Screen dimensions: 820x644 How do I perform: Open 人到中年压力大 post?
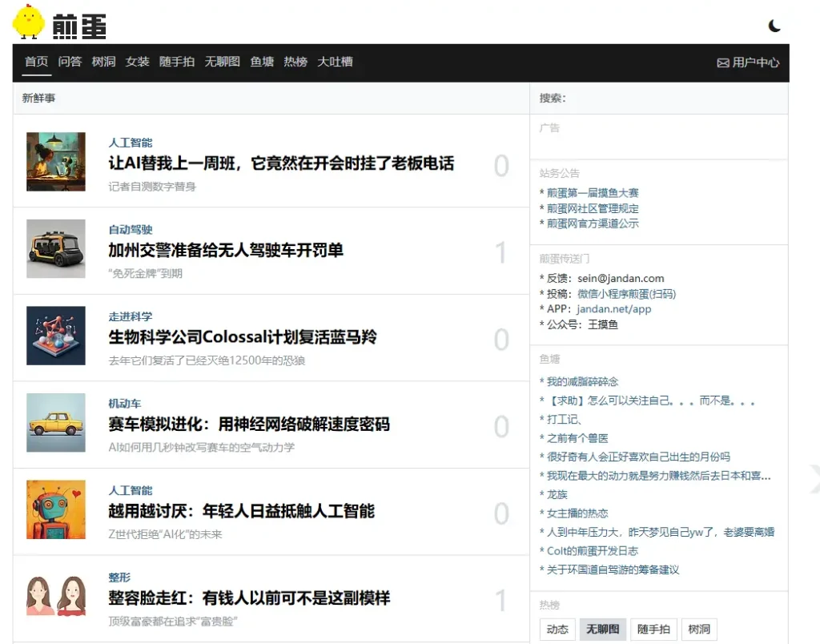[x=661, y=532]
